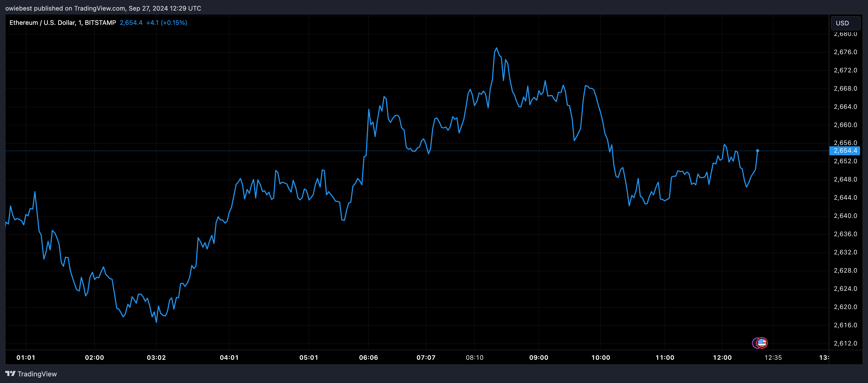
Task: Select the 12:35 time axis label
Action: click(x=774, y=358)
